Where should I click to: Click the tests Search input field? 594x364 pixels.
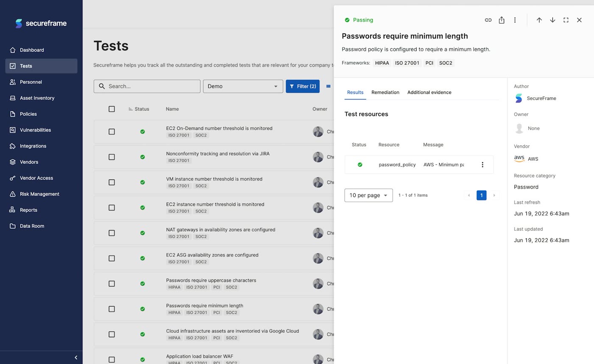click(147, 86)
